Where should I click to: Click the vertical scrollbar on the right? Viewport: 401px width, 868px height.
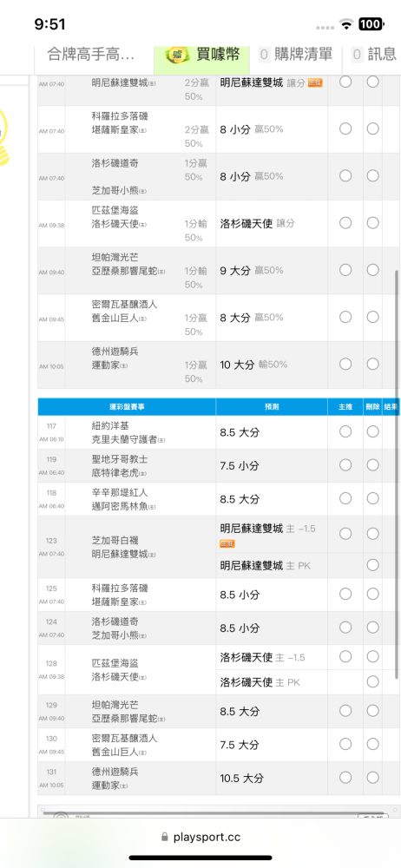coord(397,475)
